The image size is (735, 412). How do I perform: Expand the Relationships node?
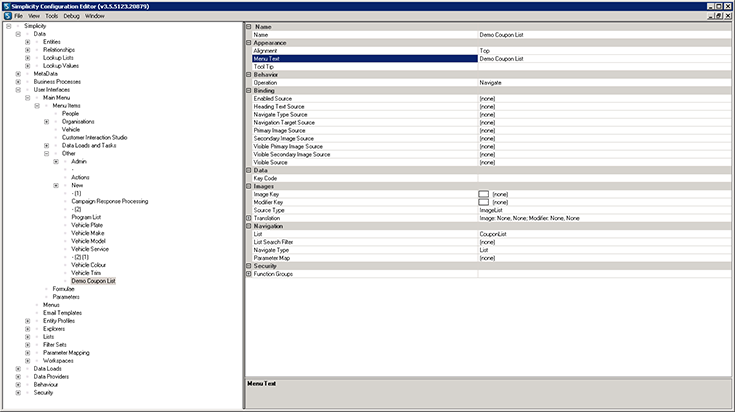[27, 50]
